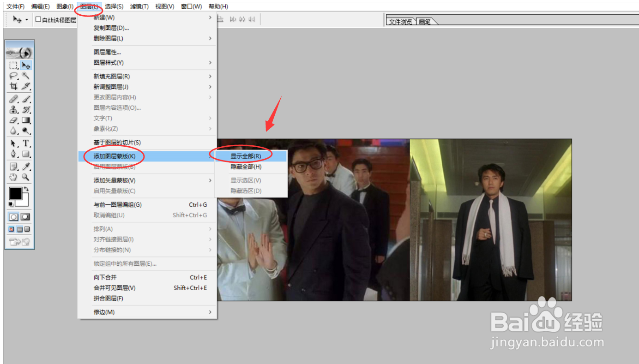Choose 基于图层的切片(S) menu entry
The image size is (639, 364).
click(x=147, y=143)
